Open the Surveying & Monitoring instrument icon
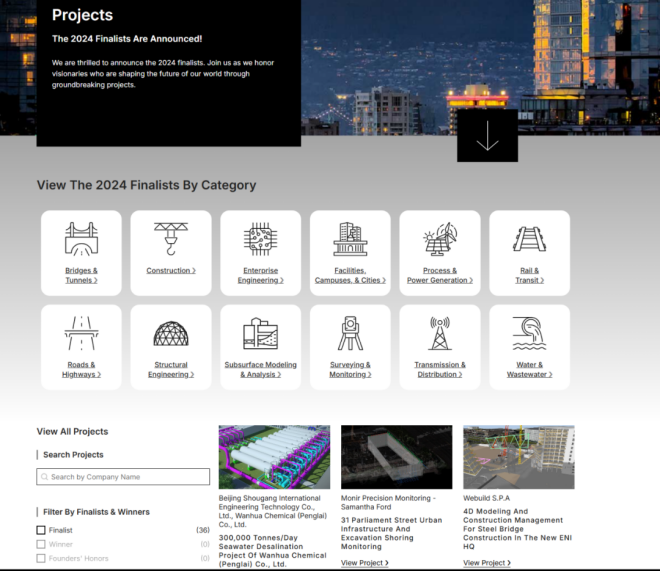660x571 pixels. coord(350,334)
